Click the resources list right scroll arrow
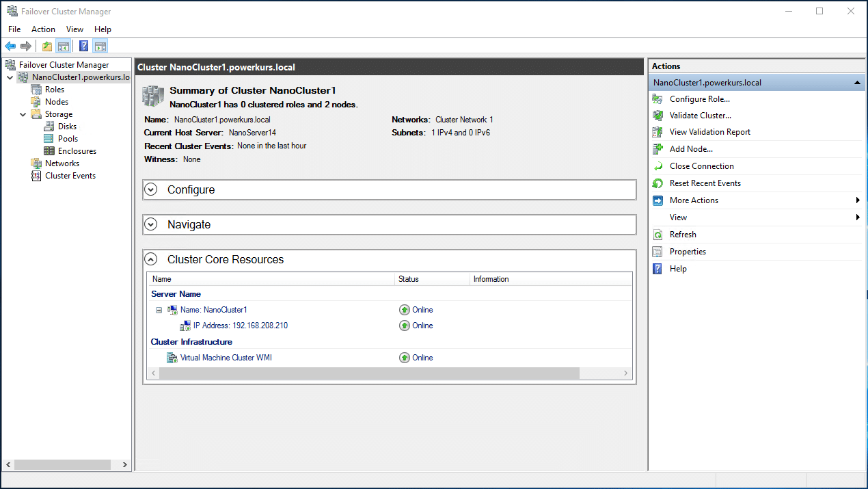Viewport: 868px width, 489px height. click(x=625, y=373)
